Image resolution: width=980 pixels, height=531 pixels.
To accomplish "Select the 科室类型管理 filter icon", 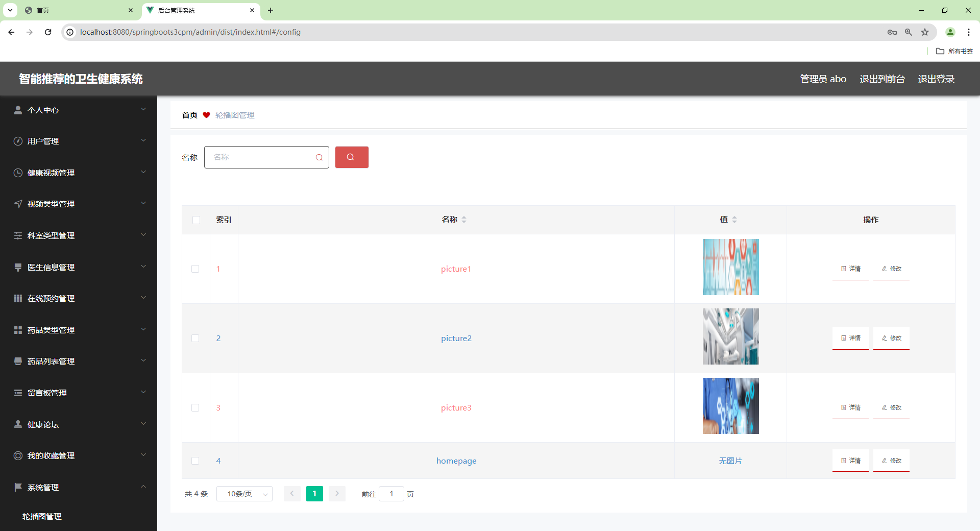I will [x=18, y=235].
